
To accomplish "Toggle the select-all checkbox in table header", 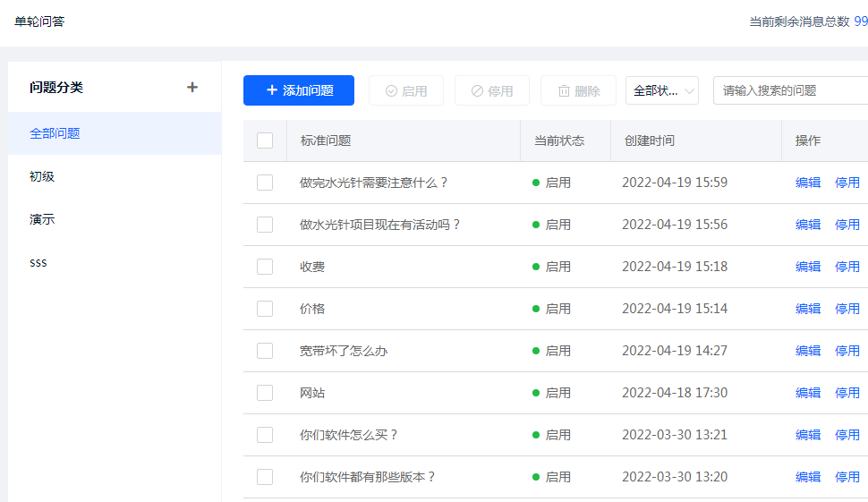I will click(x=265, y=140).
